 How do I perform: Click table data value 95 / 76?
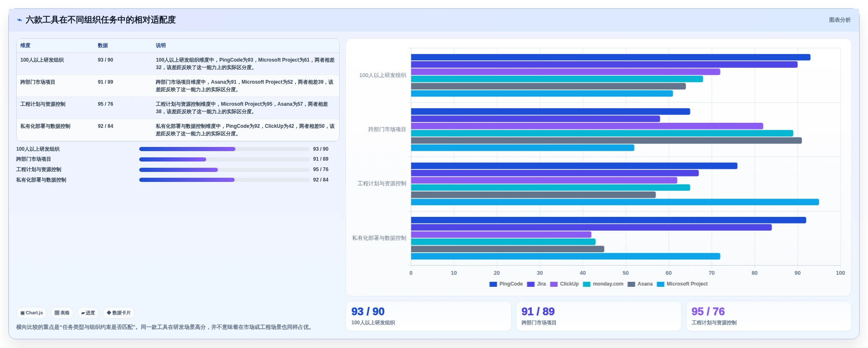point(105,104)
